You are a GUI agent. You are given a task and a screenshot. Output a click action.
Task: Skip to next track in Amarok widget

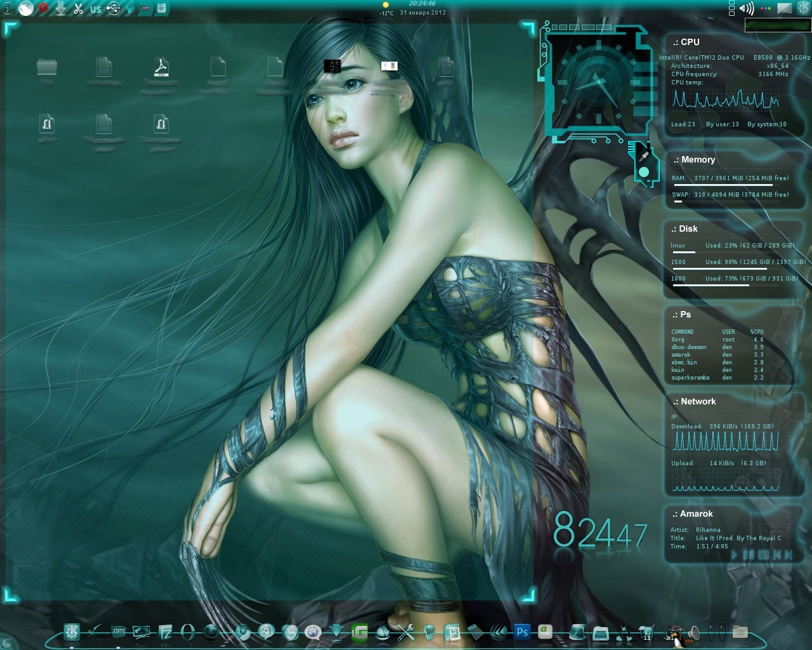tap(789, 555)
